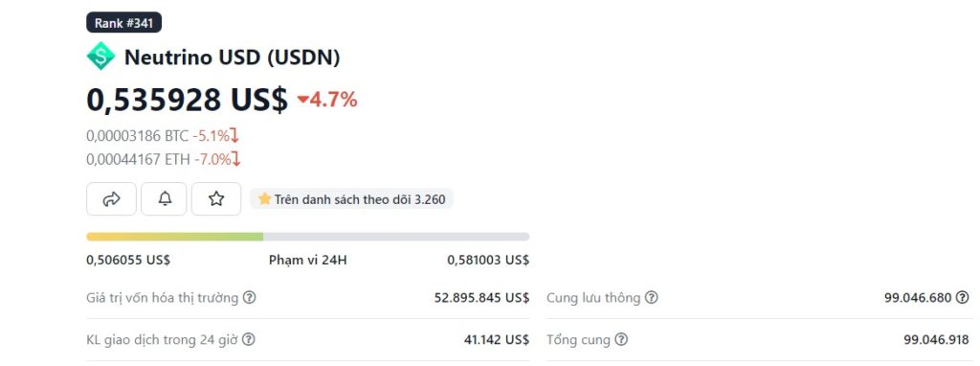Image resolution: width=980 pixels, height=366 pixels.
Task: Click info icon next to 99.046.680 value
Action: coord(963,298)
